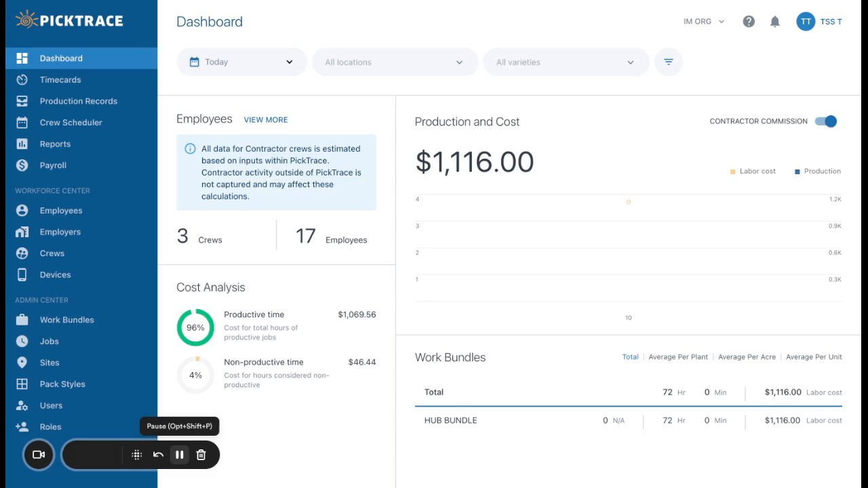Switch to the Average Per Acre tab
The height and width of the screenshot is (488, 868).
coord(747,357)
